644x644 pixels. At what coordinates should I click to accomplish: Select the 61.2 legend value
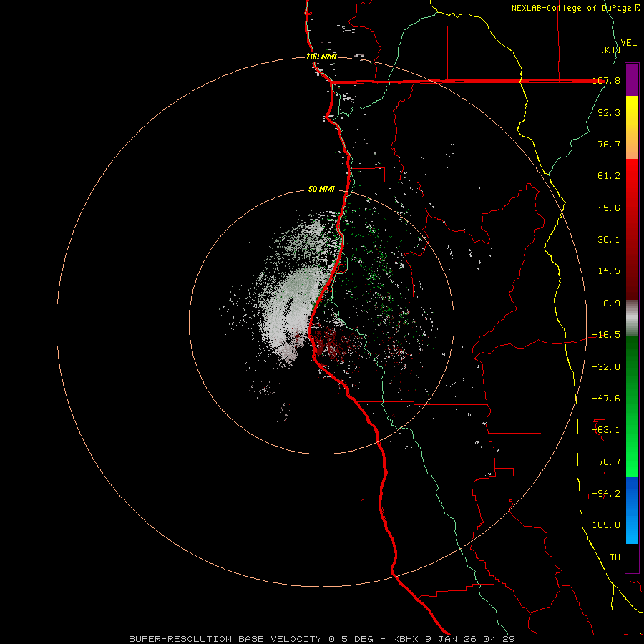click(609, 176)
